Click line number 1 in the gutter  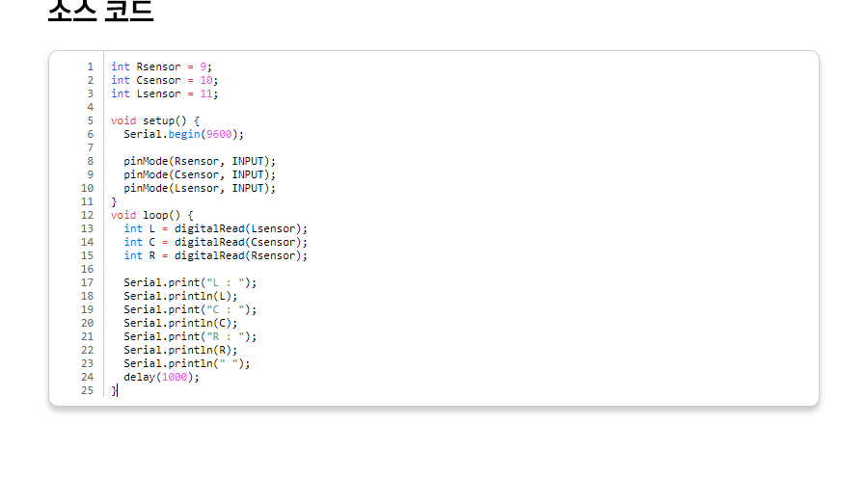point(90,67)
